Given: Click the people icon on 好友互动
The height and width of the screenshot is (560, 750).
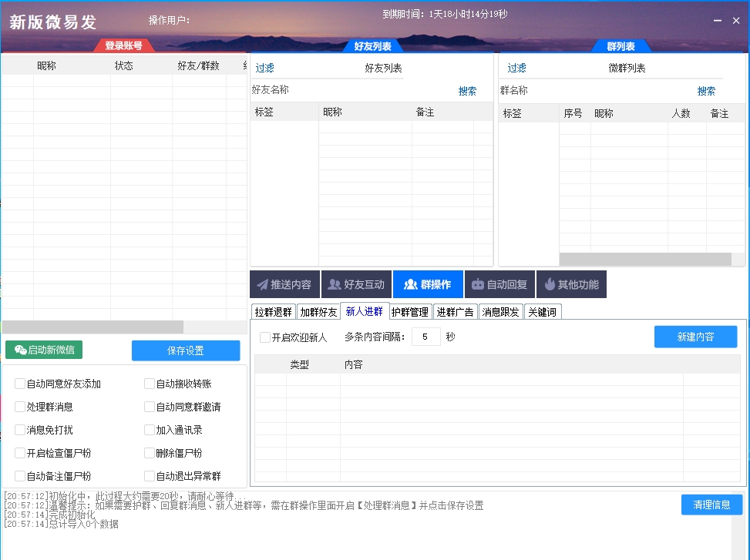Looking at the screenshot, I should (x=334, y=285).
